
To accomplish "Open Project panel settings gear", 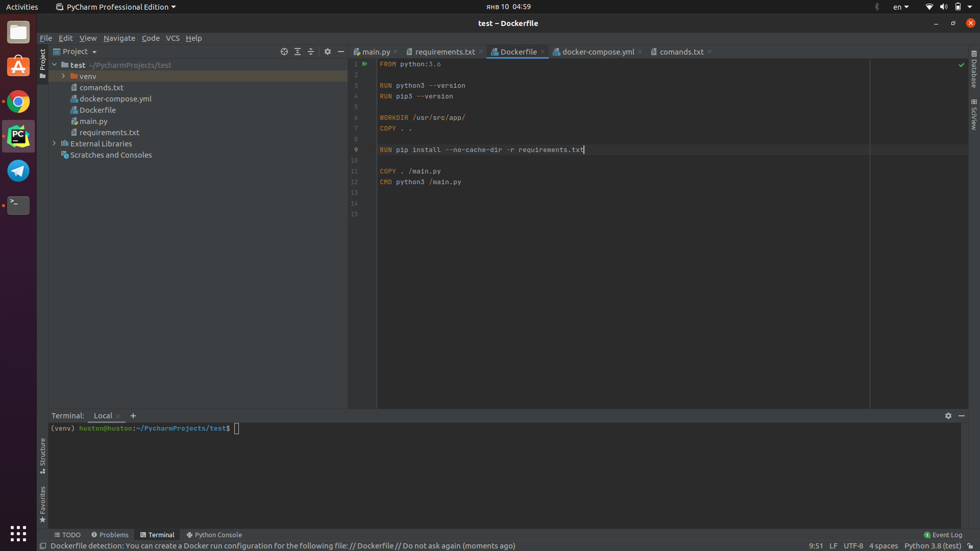I will [x=328, y=52].
